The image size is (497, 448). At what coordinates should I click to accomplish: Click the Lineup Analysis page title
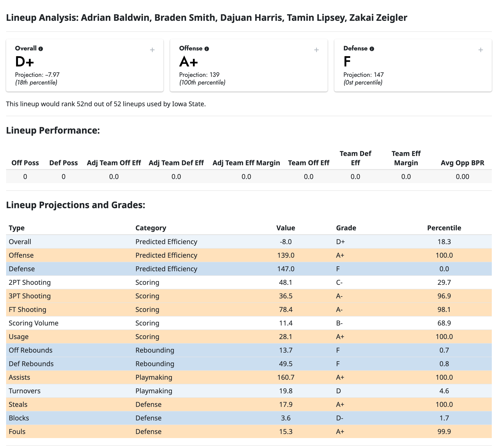(x=207, y=17)
